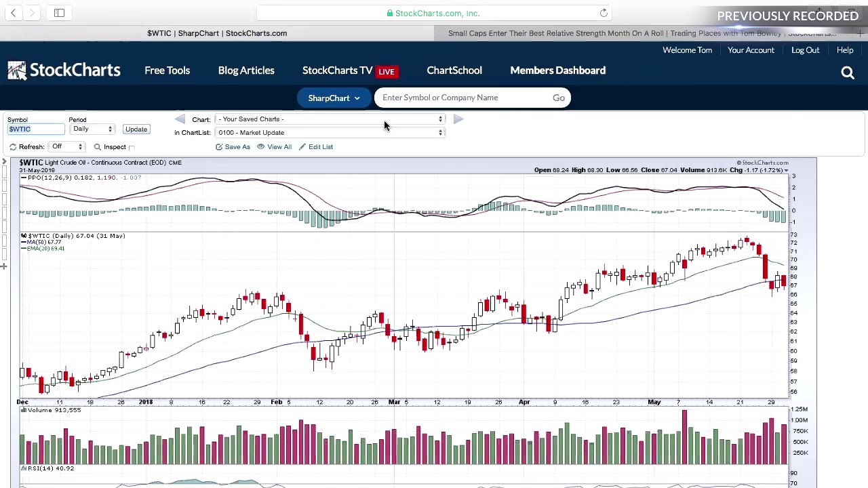Image resolution: width=868 pixels, height=488 pixels.
Task: Open a new tab with the plus icon
Action: [861, 33]
